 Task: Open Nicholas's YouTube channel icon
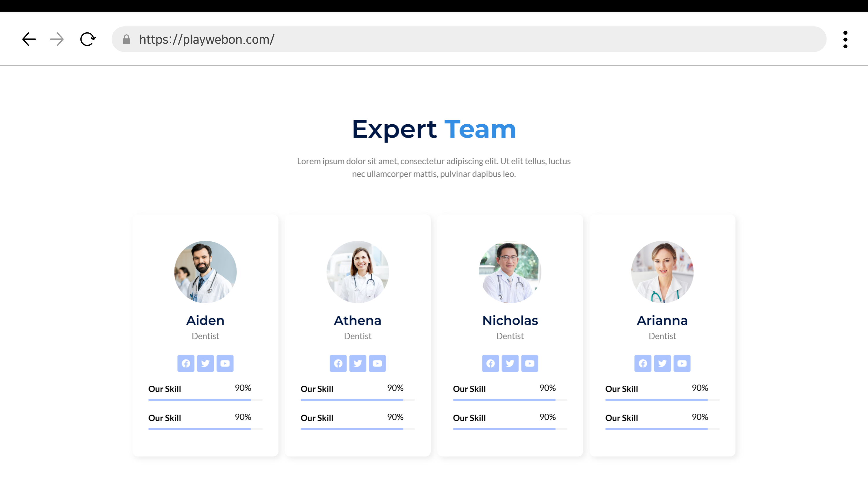pos(529,363)
